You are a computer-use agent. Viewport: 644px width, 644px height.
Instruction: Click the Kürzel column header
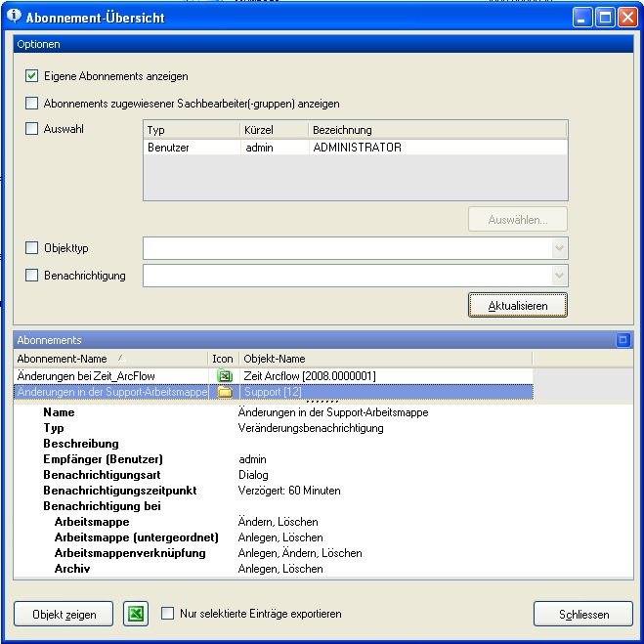pos(274,130)
